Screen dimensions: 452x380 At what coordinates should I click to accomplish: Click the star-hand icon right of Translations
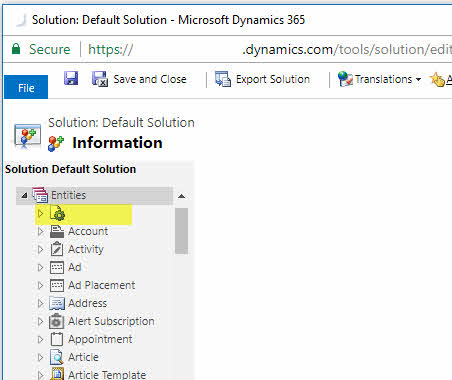coord(437,79)
